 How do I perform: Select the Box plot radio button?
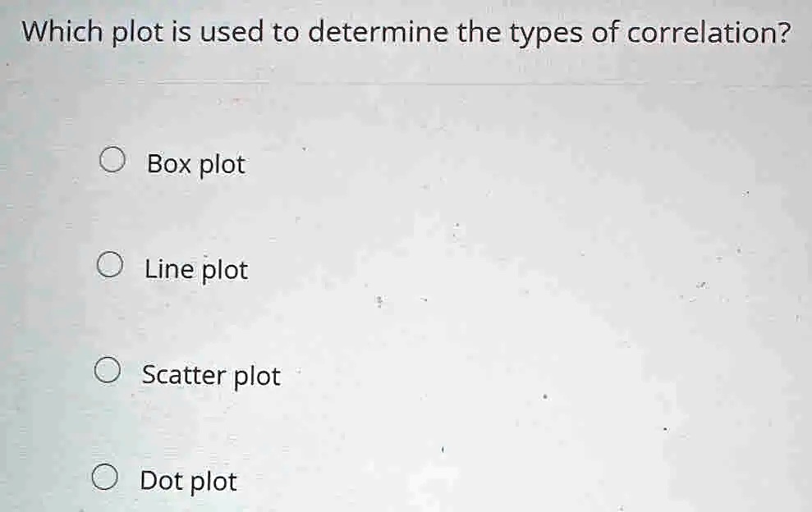pyautogui.click(x=112, y=160)
